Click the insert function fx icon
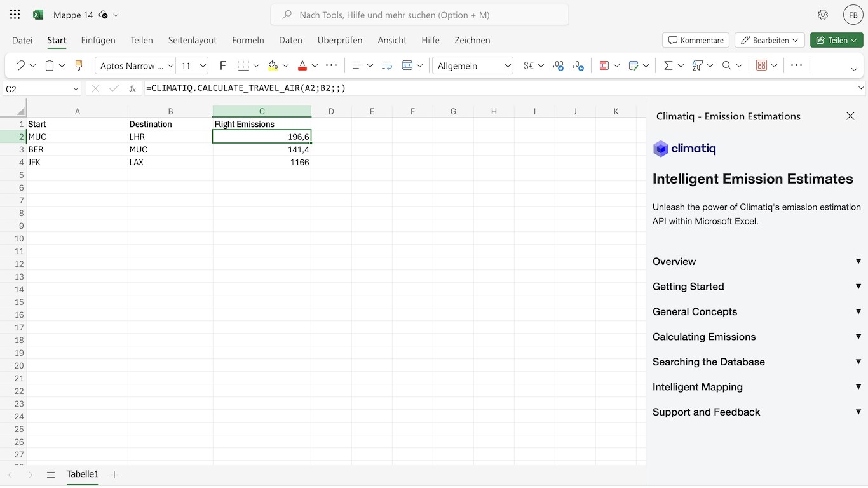The width and height of the screenshot is (868, 488). (x=133, y=88)
